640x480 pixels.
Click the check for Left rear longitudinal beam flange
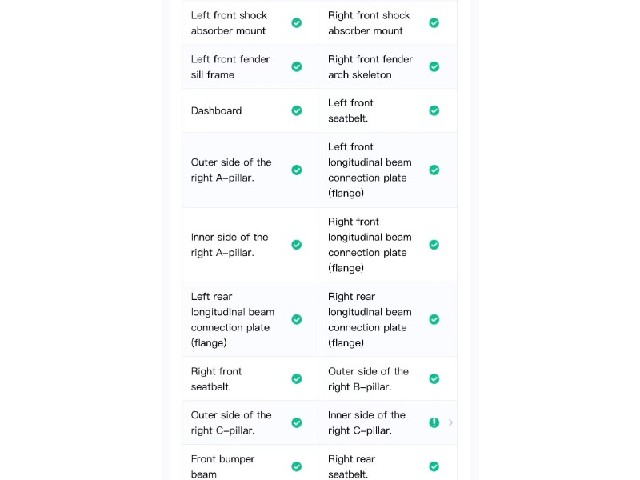pos(297,319)
